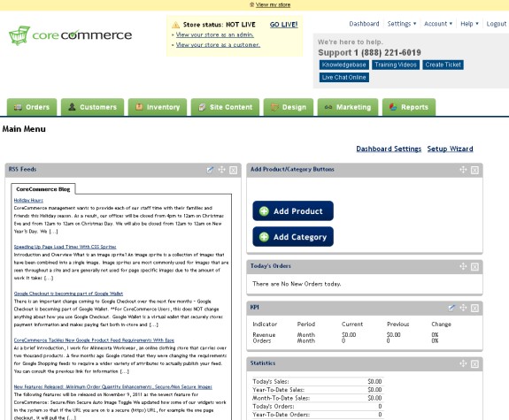
Task: Move handle icon of Statistics widget
Action: point(463,363)
